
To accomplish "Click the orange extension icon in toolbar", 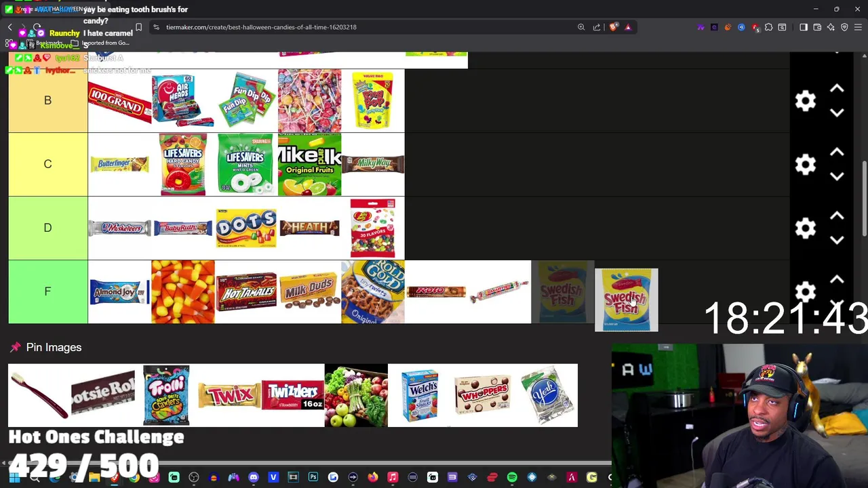I will click(x=728, y=27).
